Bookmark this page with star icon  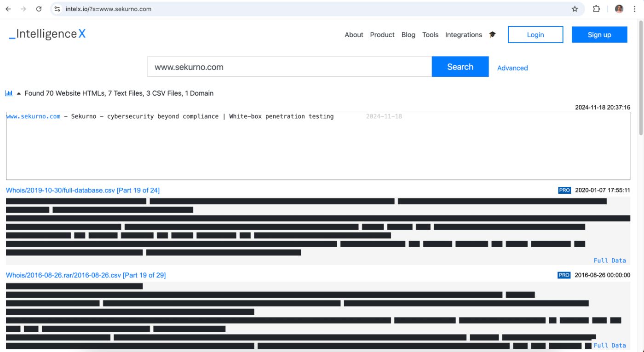pos(575,9)
